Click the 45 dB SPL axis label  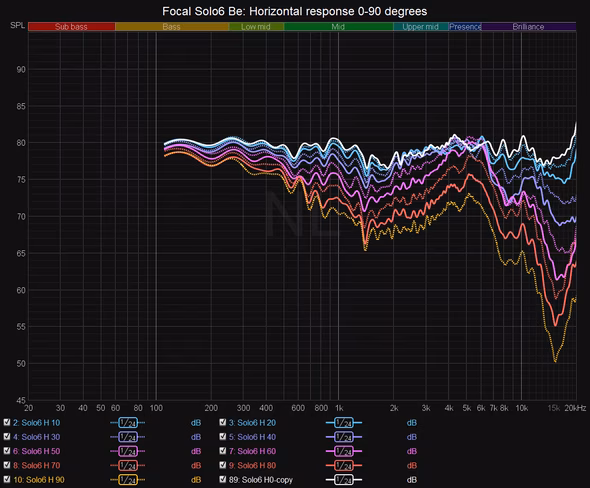click(21, 401)
